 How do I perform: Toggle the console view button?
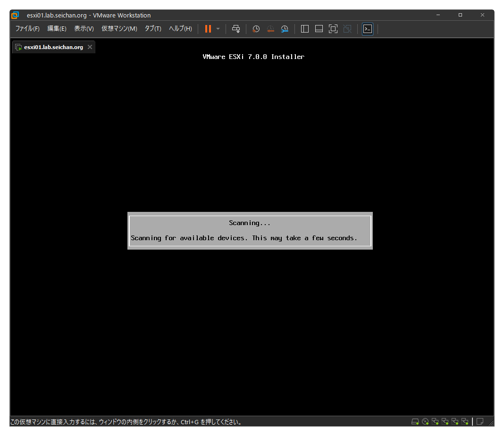[x=368, y=29]
